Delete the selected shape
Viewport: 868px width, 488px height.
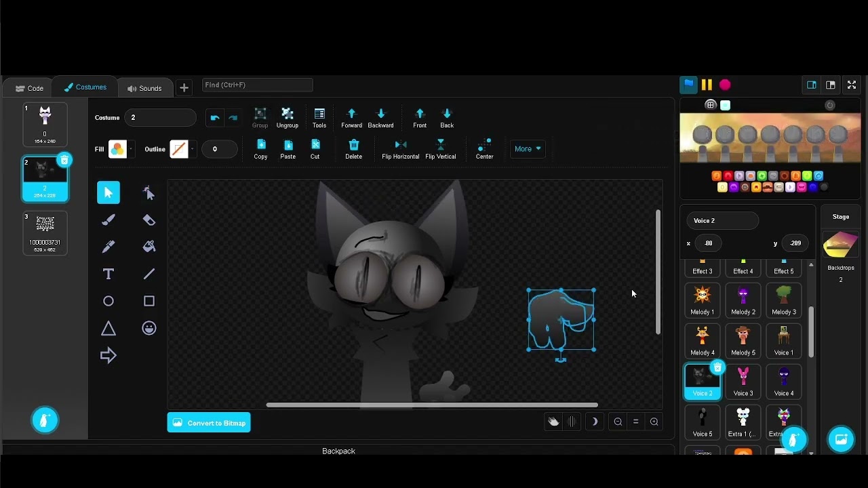pyautogui.click(x=353, y=149)
